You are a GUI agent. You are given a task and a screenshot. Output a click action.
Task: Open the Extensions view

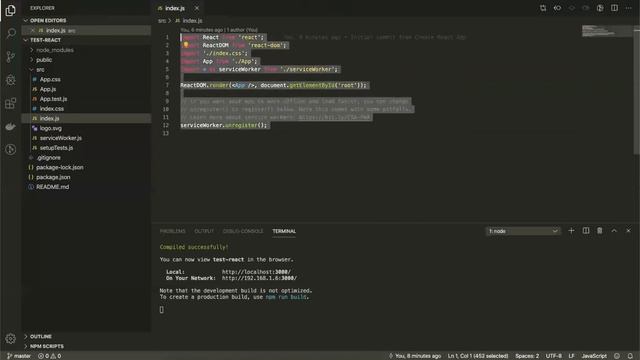pyautogui.click(x=11, y=103)
